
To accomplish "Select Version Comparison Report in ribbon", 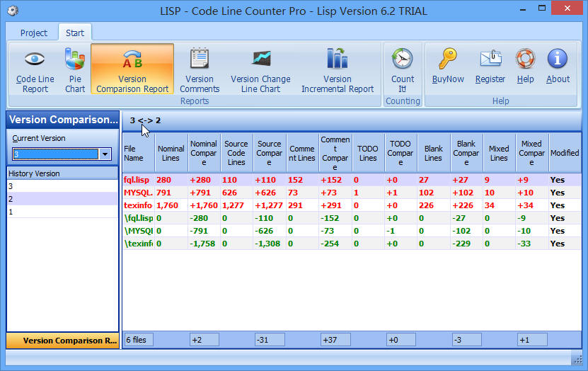I will (x=132, y=69).
